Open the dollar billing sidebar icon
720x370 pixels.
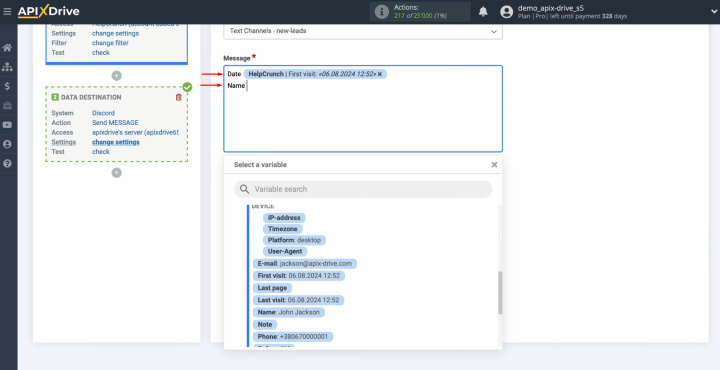(x=7, y=86)
